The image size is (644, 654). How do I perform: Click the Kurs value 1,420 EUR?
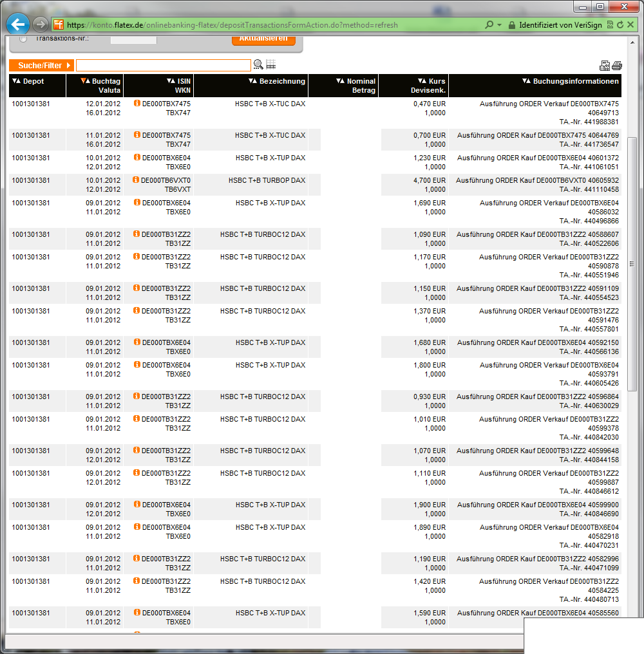coord(430,581)
